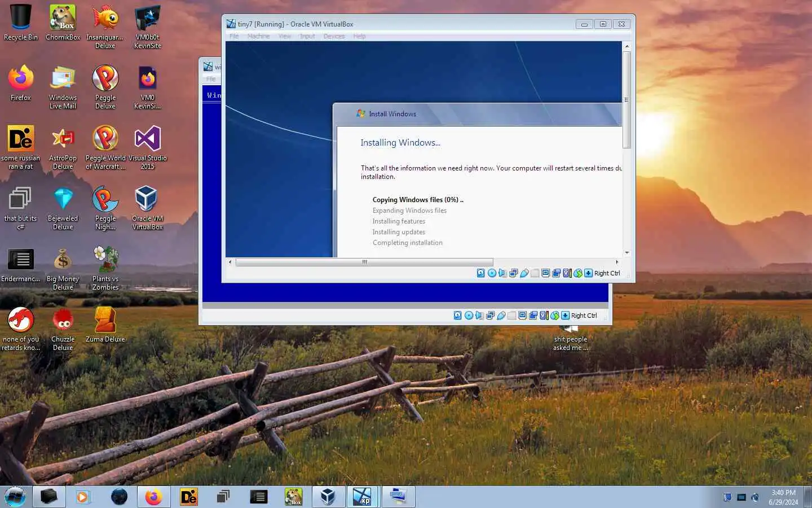Click hard disk indicator in tiny7 status bar

481,273
